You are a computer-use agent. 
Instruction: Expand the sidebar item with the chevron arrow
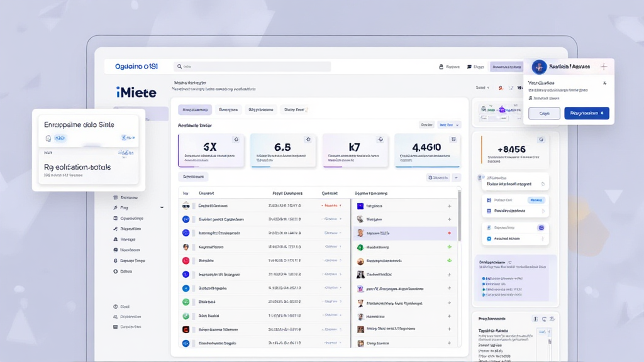coord(162,208)
